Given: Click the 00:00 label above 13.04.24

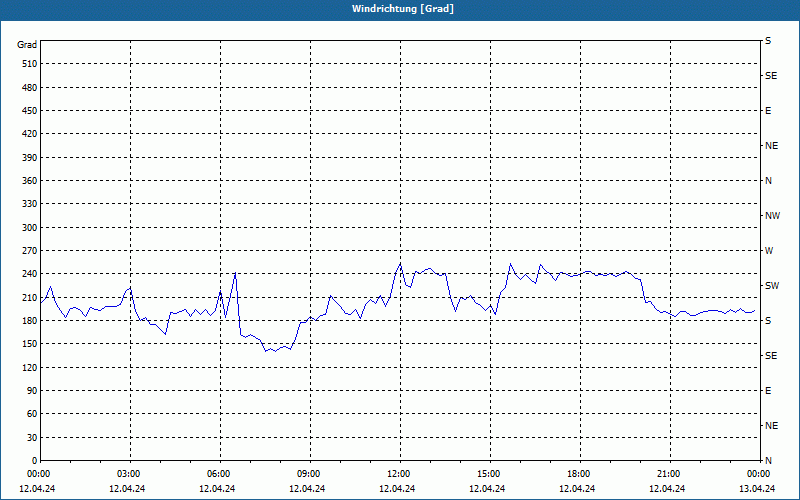Looking at the screenshot, I should pos(758,474).
